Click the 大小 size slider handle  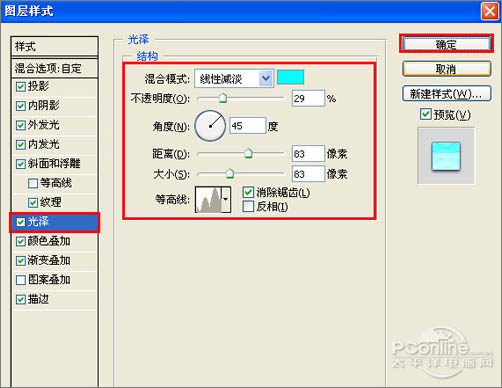click(230, 173)
